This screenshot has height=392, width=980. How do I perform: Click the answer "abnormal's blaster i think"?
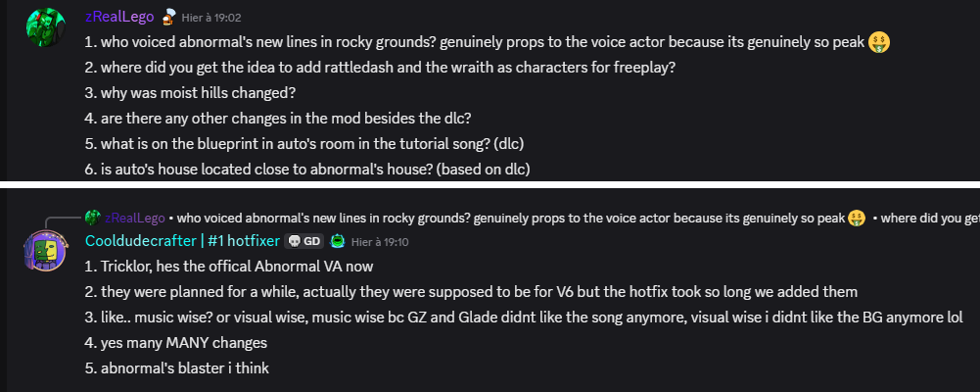[177, 368]
